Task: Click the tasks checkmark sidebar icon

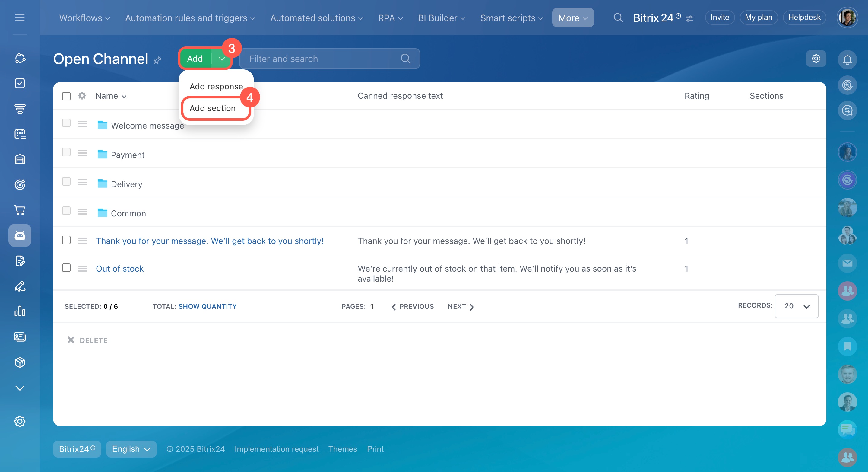Action: (20, 83)
